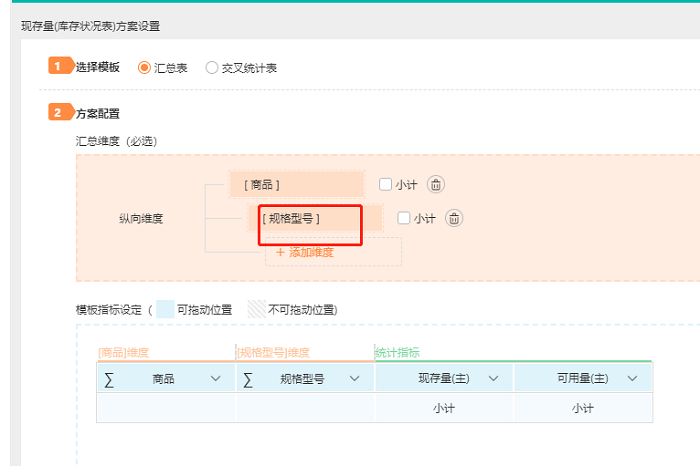Open the 现存量(主) indicator dropdown
The width and height of the screenshot is (700, 466).
(492, 378)
